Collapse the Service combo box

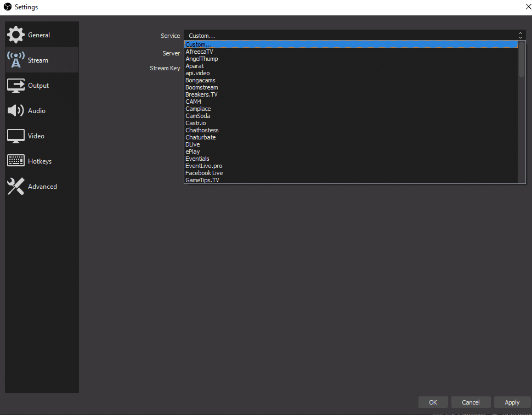(354, 35)
